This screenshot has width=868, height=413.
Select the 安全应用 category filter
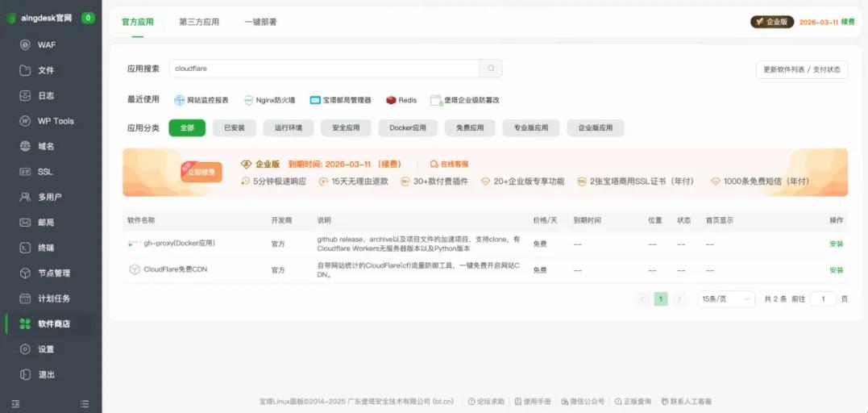[x=346, y=128]
